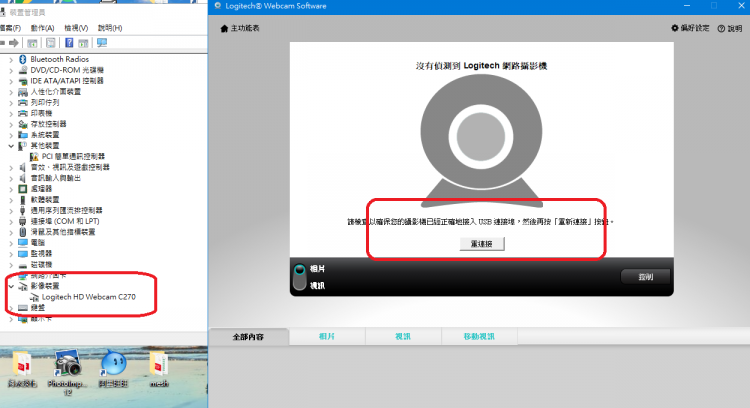Select the PCI device warning icon
750x408 pixels.
click(34, 156)
